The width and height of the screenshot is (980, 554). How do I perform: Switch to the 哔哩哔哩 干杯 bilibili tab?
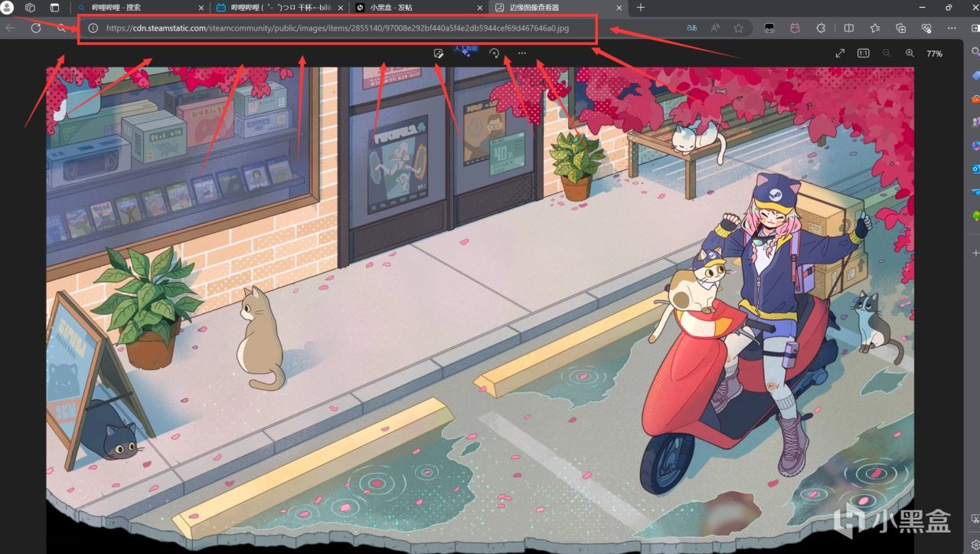pos(279,8)
